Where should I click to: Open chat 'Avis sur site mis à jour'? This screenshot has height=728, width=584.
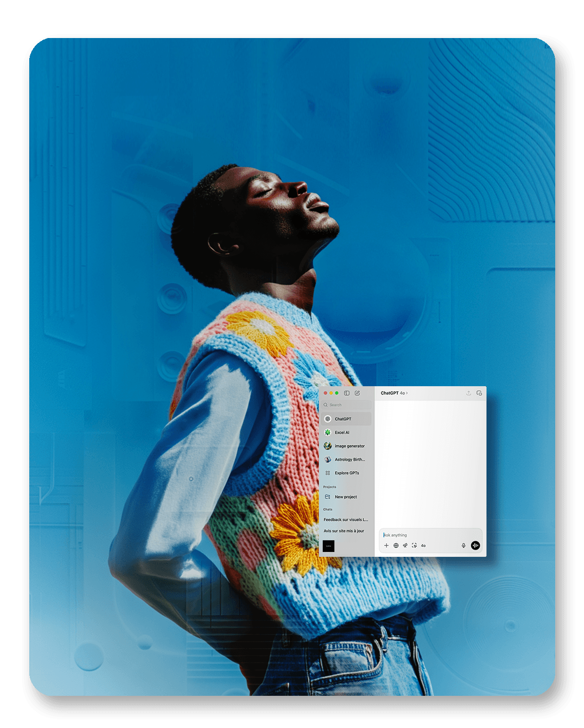(344, 531)
